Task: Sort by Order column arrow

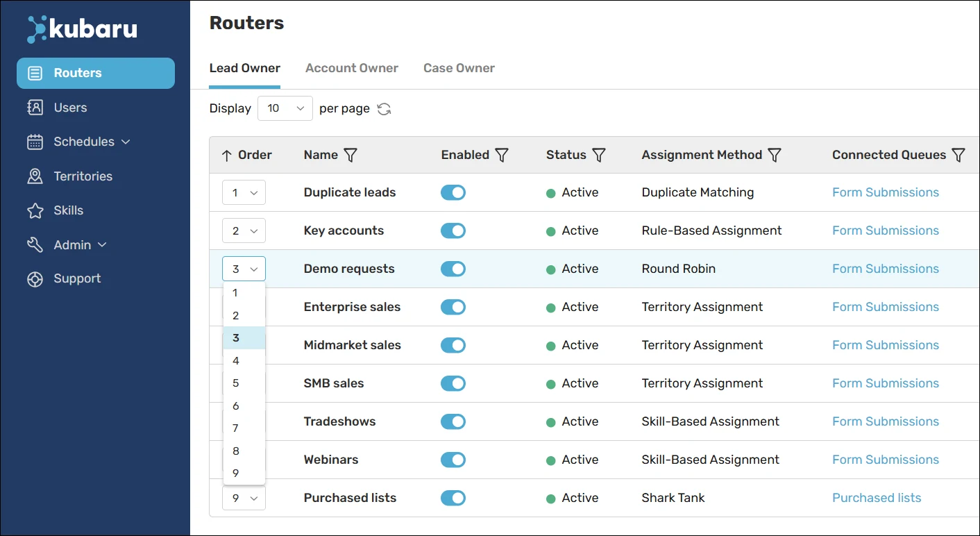Action: [x=226, y=156]
